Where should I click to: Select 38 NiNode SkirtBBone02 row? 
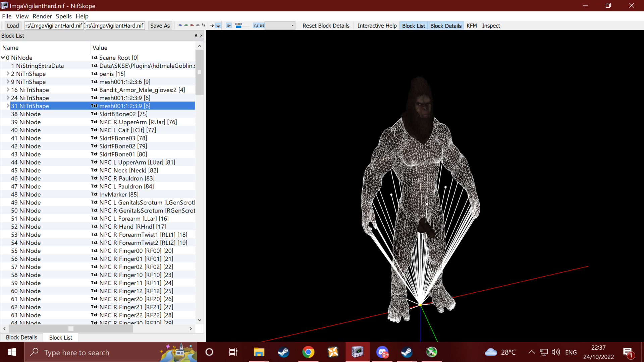(x=98, y=114)
